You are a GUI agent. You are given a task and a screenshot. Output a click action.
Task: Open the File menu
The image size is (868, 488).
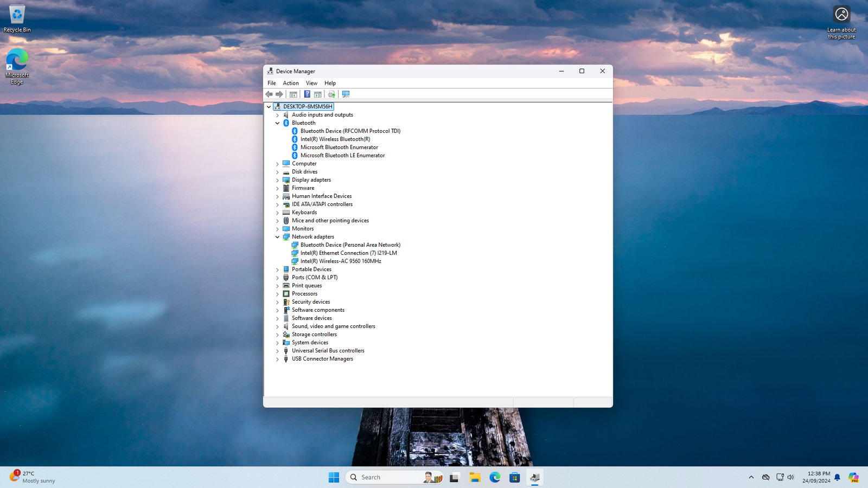[x=272, y=83]
